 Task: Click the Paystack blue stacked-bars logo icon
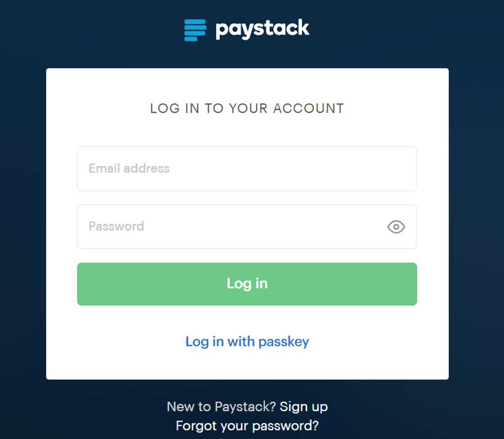point(195,30)
